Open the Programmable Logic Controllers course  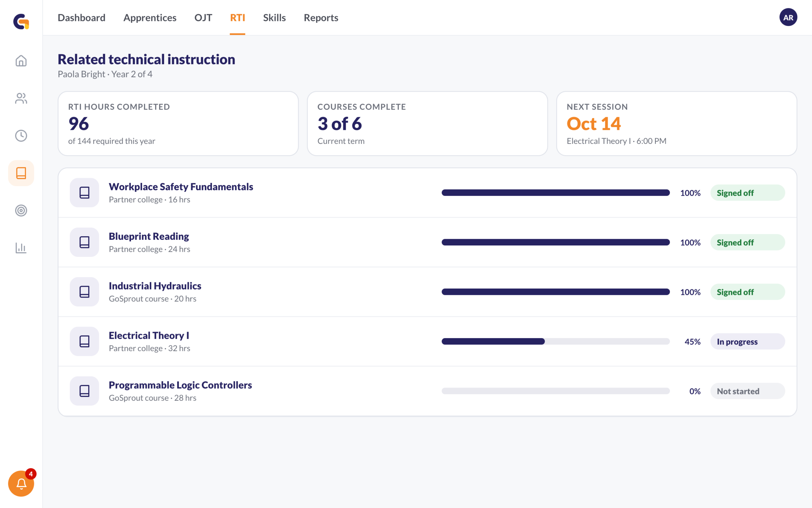[428, 391]
